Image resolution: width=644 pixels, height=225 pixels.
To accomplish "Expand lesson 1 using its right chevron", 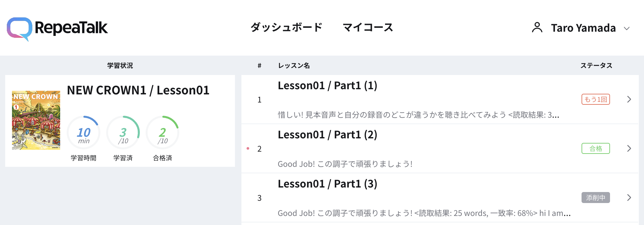I will coord(629,99).
